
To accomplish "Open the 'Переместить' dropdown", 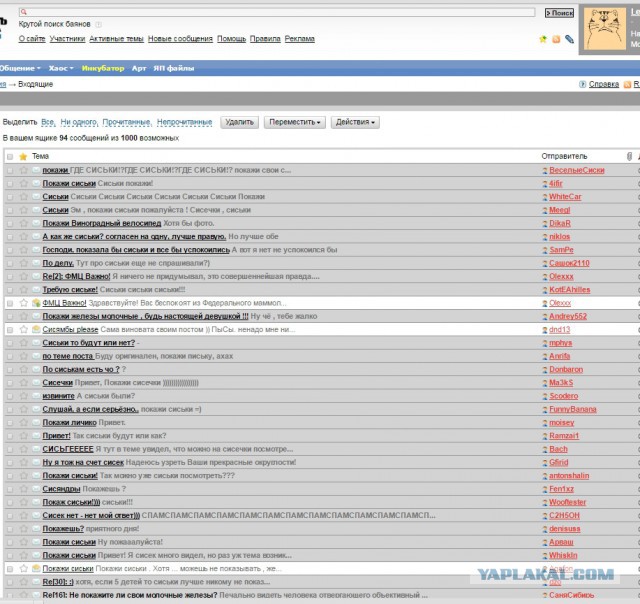I will point(294,122).
